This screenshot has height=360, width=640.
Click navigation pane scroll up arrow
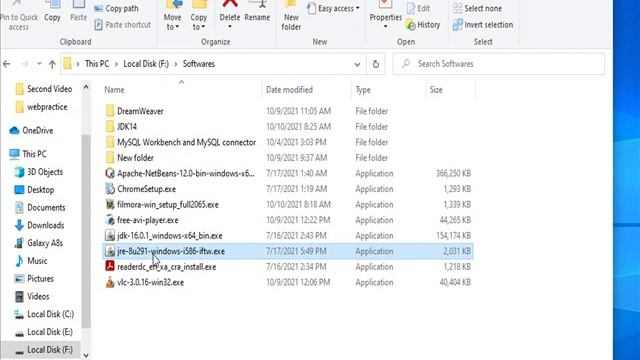86,87
